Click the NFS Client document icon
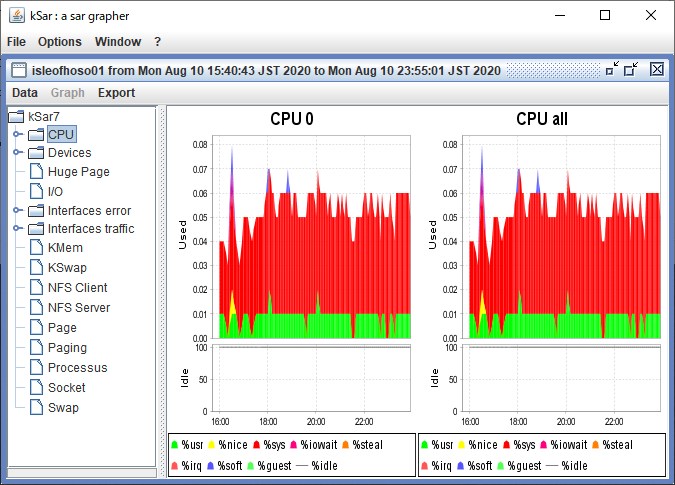The image size is (675, 485). 37,287
